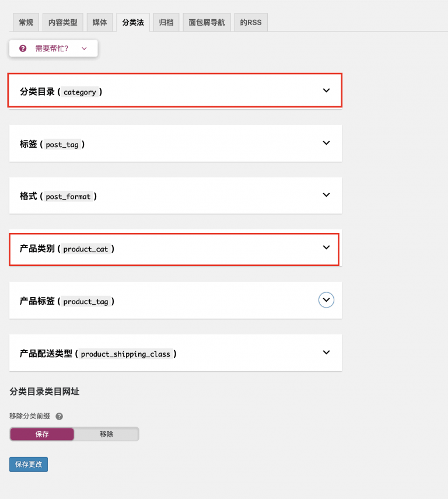The width and height of the screenshot is (448, 499).
Task: Open the 的RSS tab
Action: pyautogui.click(x=251, y=22)
